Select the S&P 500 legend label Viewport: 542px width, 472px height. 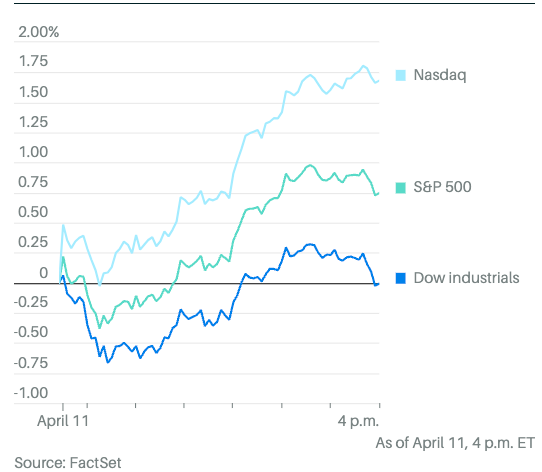coord(442,187)
